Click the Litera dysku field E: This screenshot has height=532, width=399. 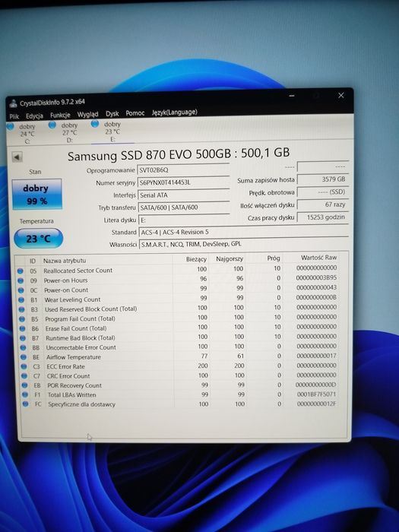184,220
